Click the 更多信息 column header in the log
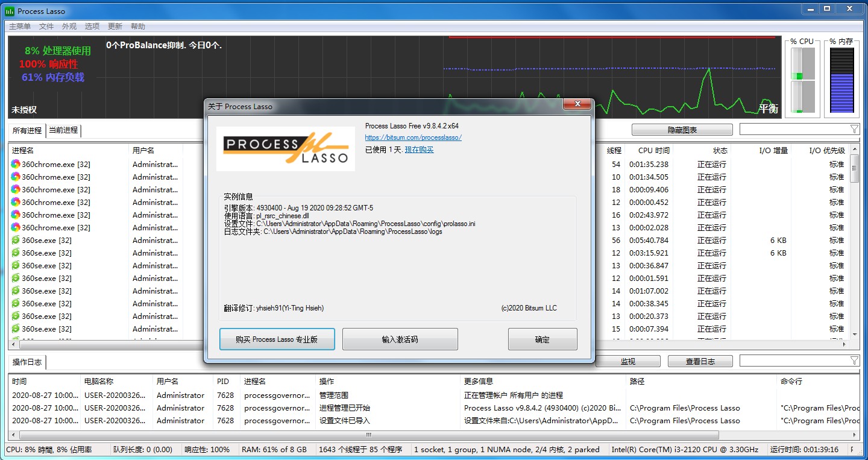The image size is (868, 460). coord(543,381)
